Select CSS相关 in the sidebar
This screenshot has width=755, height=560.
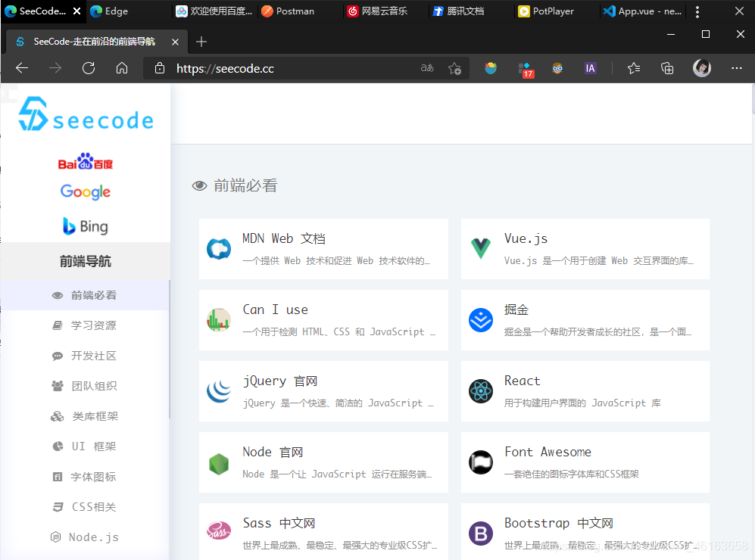tap(85, 507)
